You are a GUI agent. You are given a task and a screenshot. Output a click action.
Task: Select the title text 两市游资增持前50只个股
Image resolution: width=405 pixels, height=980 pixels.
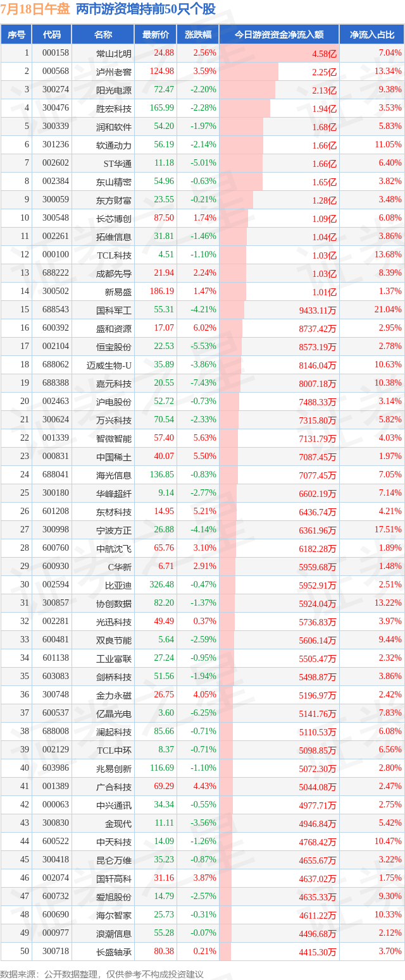click(x=146, y=9)
